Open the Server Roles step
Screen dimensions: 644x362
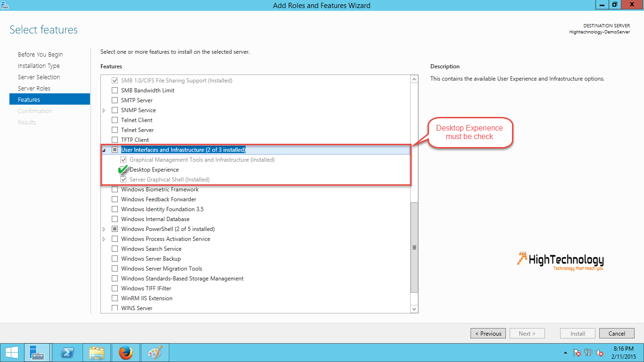[x=34, y=89]
